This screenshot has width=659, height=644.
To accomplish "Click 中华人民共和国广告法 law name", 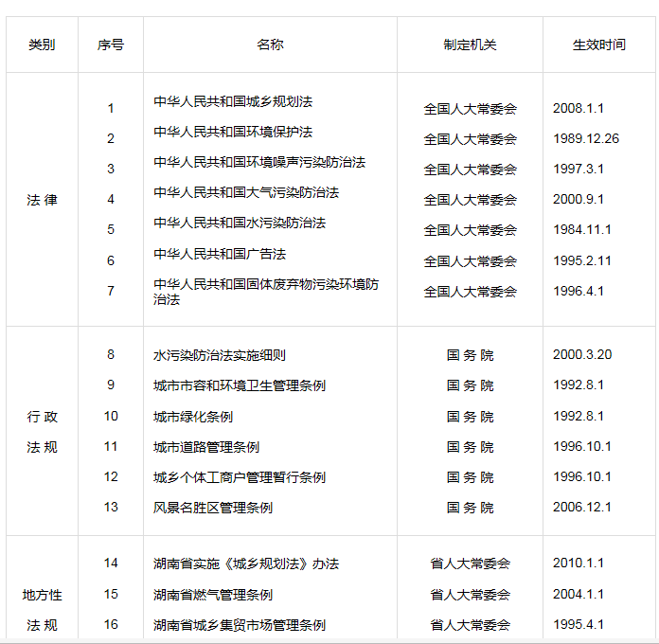I will (220, 254).
